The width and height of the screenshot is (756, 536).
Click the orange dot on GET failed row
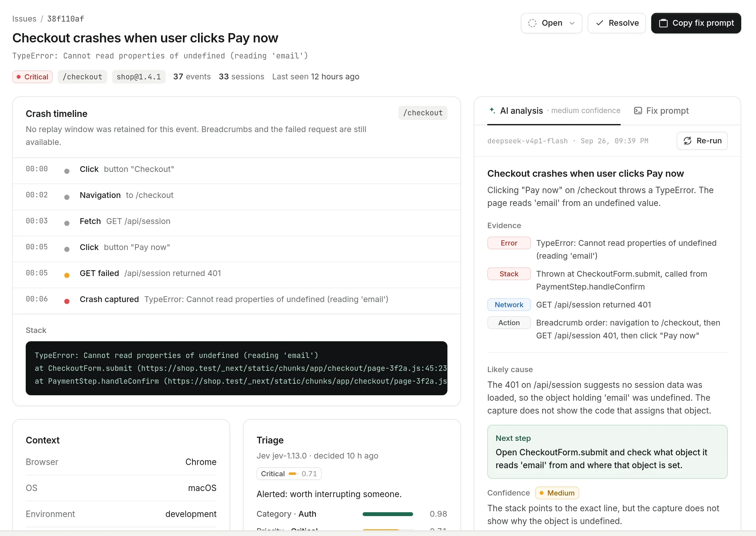point(67,275)
